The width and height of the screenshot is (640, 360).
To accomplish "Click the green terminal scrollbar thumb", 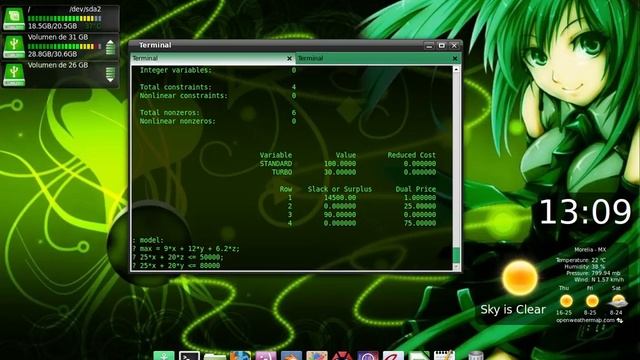I will [456, 255].
